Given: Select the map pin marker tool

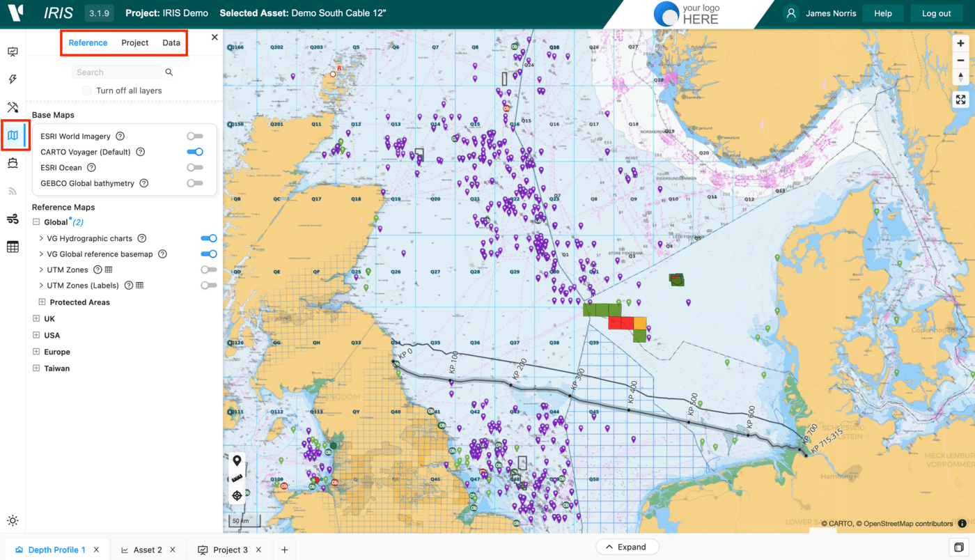Looking at the screenshot, I should [237, 460].
